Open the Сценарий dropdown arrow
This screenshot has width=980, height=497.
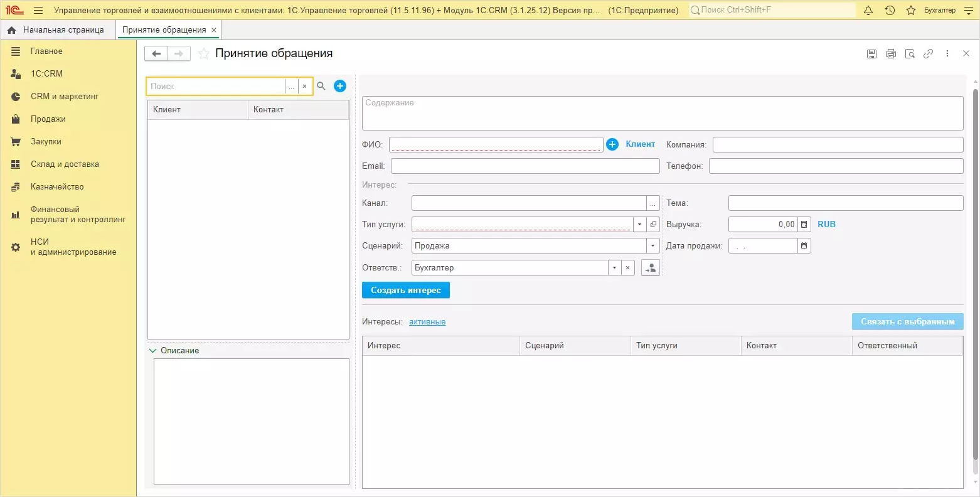652,246
